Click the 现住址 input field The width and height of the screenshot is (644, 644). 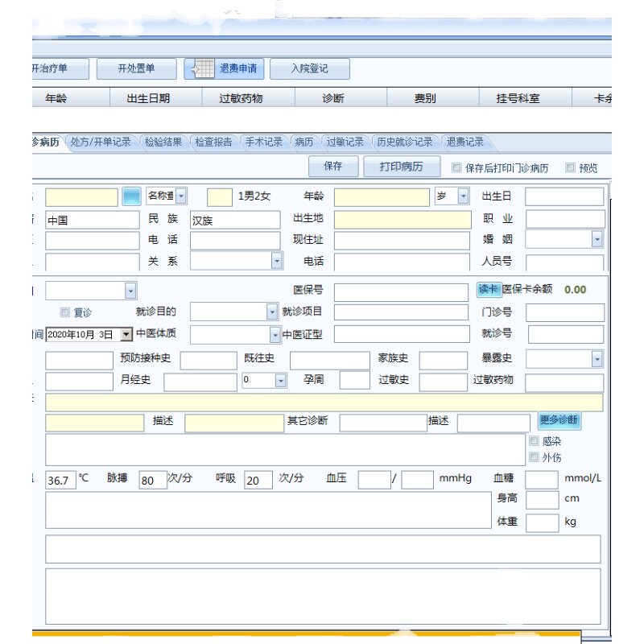click(402, 241)
